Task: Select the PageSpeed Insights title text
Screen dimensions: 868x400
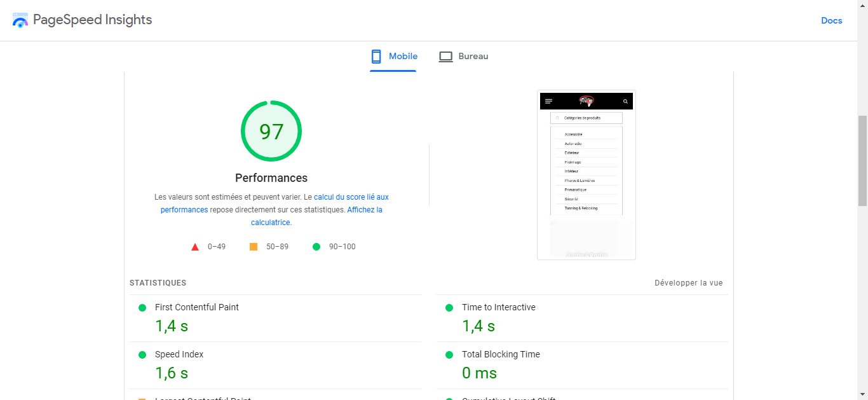Action: [93, 20]
